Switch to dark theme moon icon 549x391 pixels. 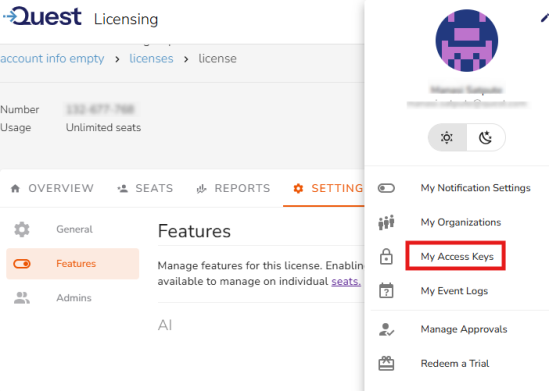(485, 137)
